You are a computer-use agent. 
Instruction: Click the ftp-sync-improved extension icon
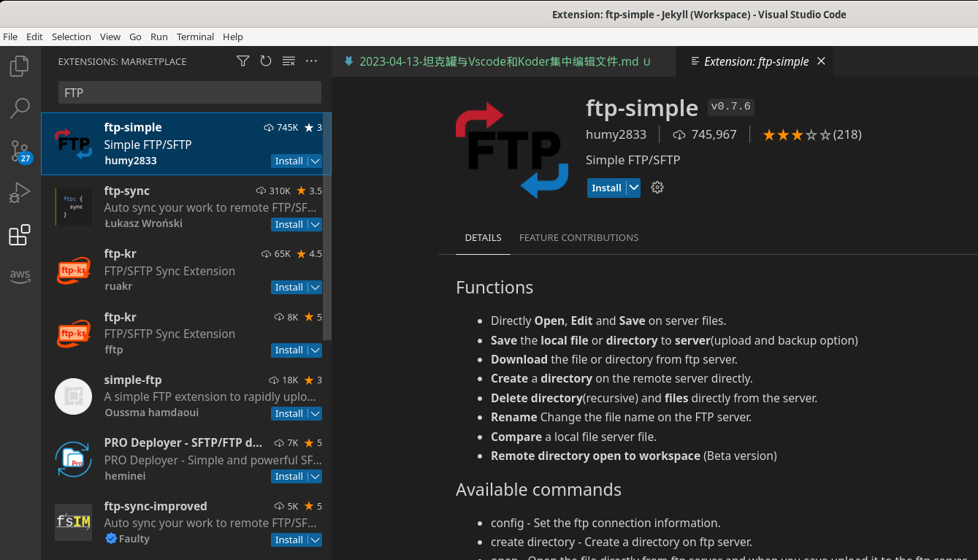[73, 522]
